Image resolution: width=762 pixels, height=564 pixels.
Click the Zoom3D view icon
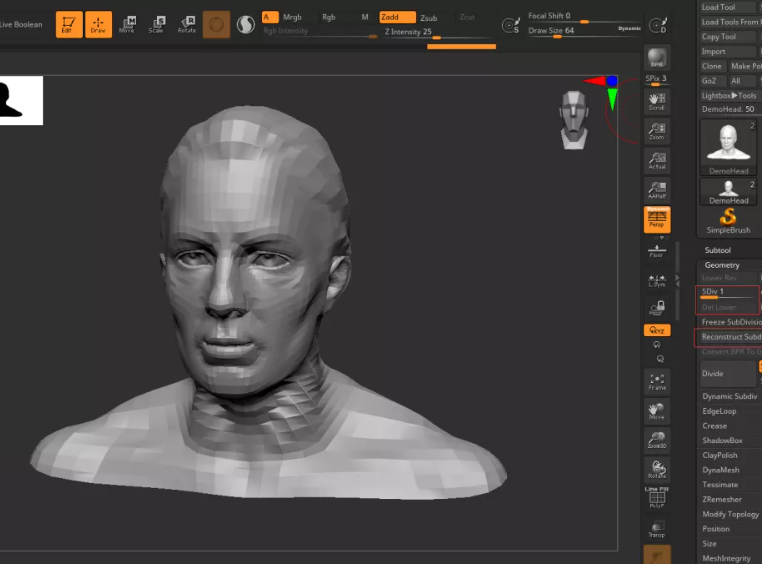pyautogui.click(x=657, y=440)
